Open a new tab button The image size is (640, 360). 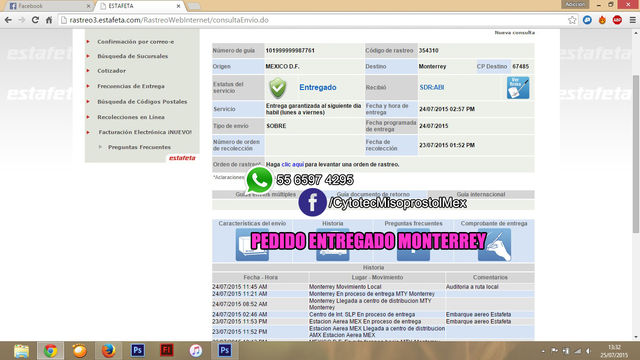[194, 6]
